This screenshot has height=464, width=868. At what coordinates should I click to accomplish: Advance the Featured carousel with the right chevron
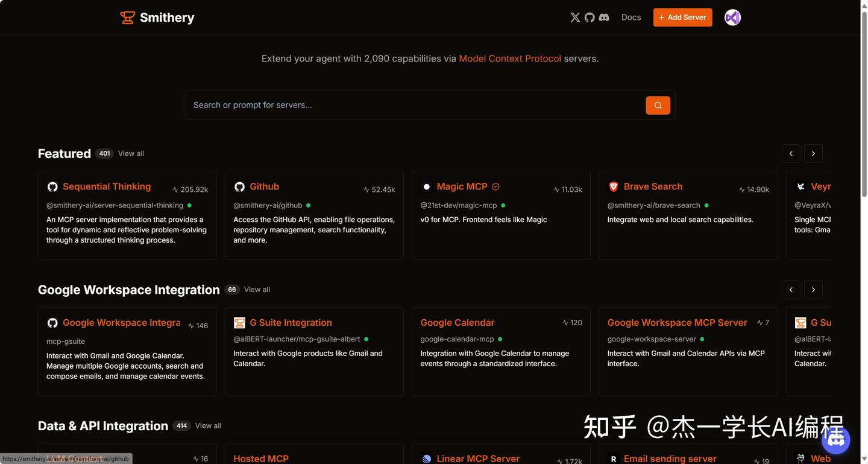[813, 153]
